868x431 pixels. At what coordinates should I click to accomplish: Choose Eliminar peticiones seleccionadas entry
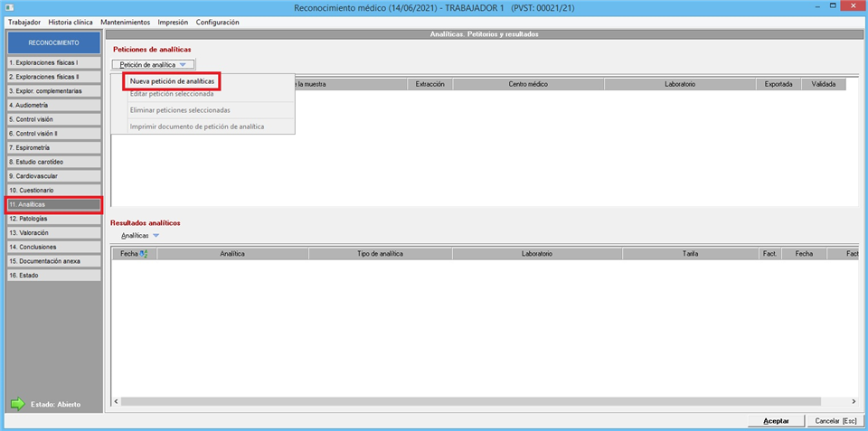click(179, 110)
